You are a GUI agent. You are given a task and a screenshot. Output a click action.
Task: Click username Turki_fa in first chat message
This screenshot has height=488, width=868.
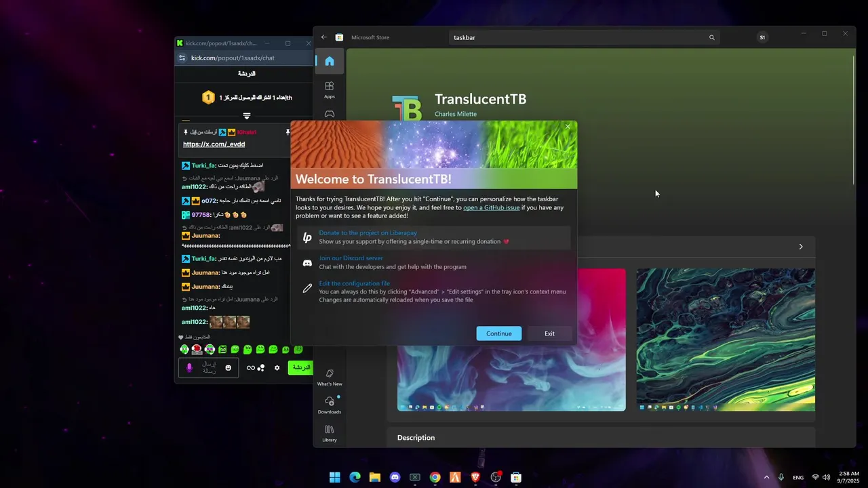[x=203, y=165]
